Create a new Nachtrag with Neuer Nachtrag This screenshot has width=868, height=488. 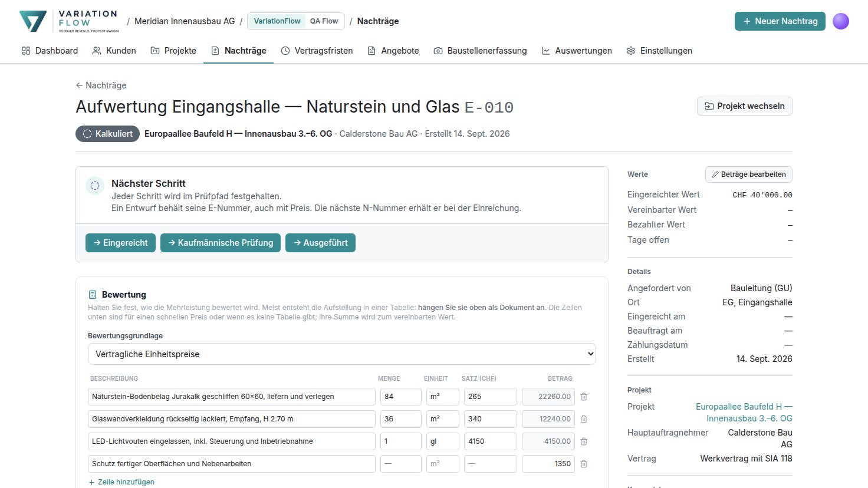(x=780, y=21)
